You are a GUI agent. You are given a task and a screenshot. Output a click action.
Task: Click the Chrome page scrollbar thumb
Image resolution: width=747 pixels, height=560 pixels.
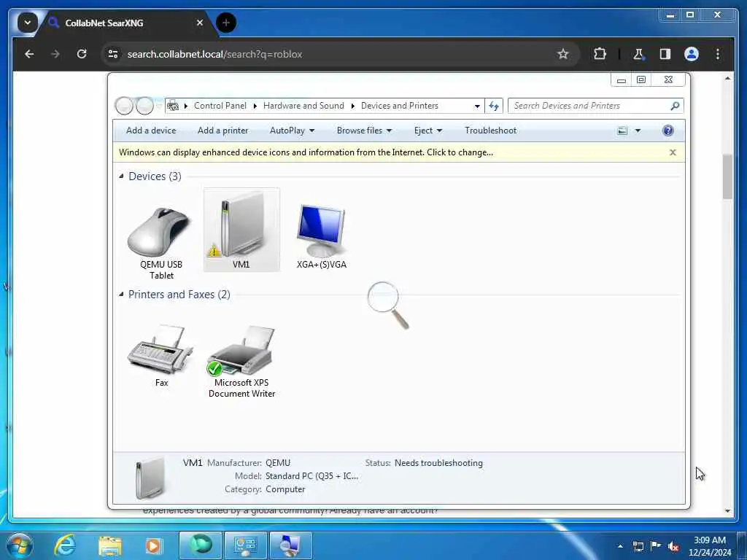point(727,176)
